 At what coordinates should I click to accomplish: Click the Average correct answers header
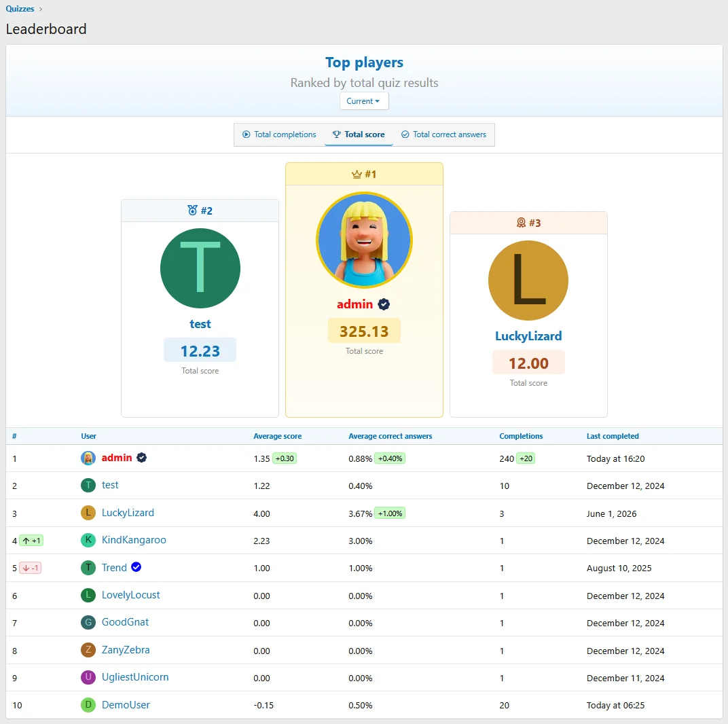click(390, 436)
